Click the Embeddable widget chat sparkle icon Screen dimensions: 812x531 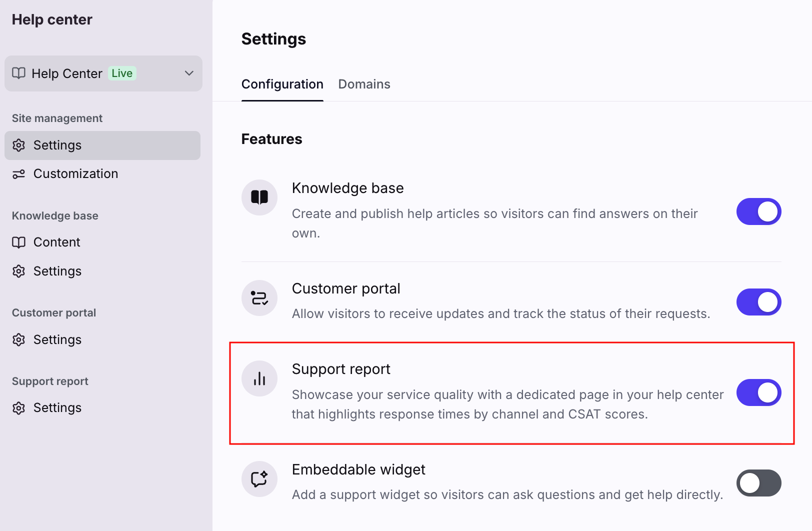tap(259, 479)
